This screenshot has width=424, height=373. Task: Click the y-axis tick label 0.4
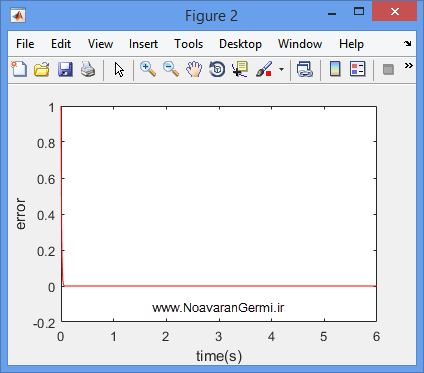(x=46, y=216)
